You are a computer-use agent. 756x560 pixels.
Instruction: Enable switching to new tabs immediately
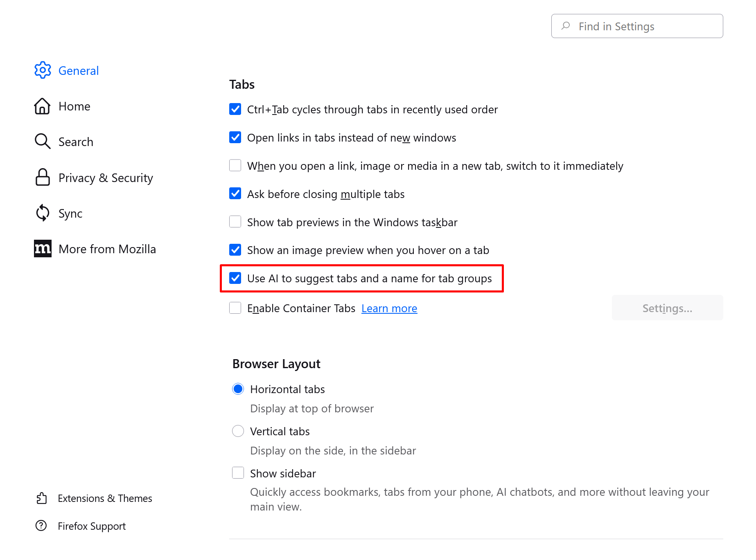tap(235, 166)
